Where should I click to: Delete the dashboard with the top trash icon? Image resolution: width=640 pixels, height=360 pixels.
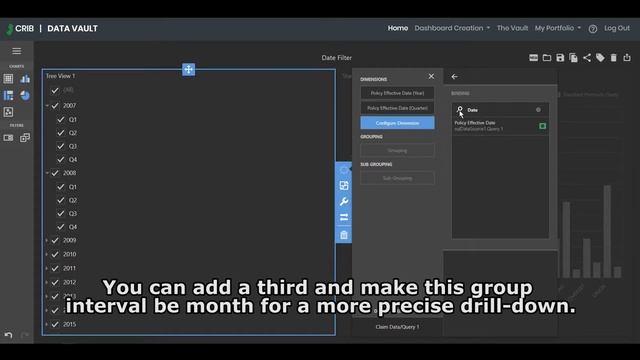point(613,58)
